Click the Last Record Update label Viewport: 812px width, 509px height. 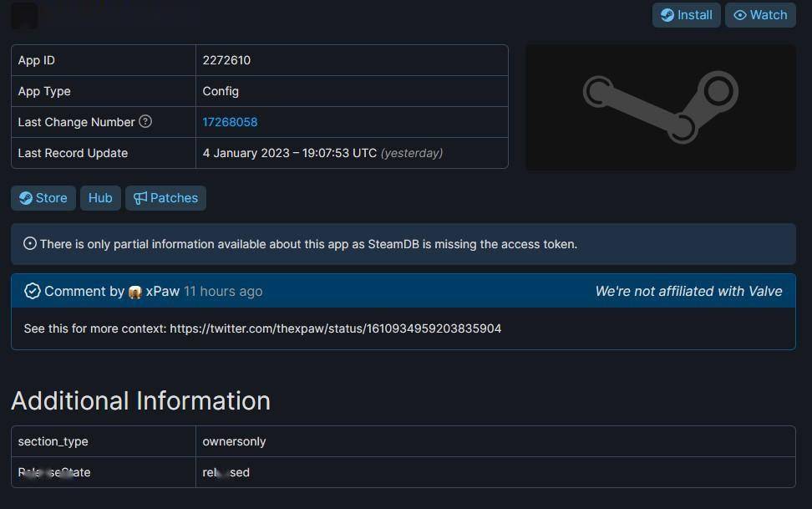73,153
